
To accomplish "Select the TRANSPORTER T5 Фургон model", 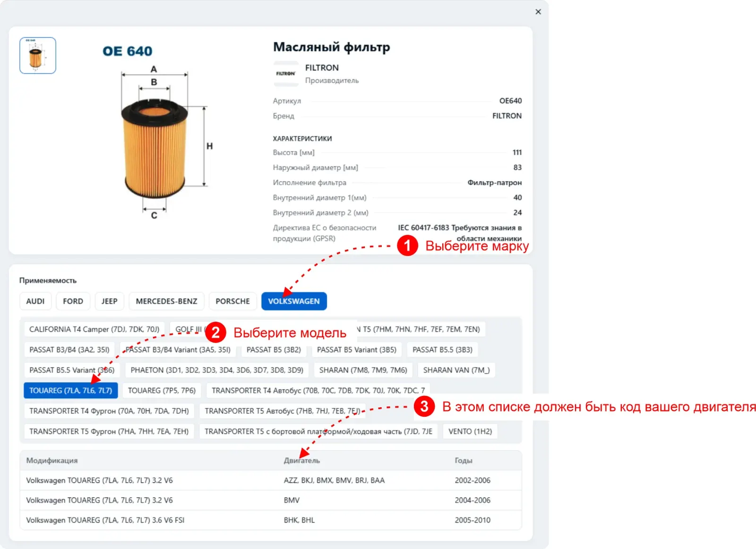I will coord(109,431).
